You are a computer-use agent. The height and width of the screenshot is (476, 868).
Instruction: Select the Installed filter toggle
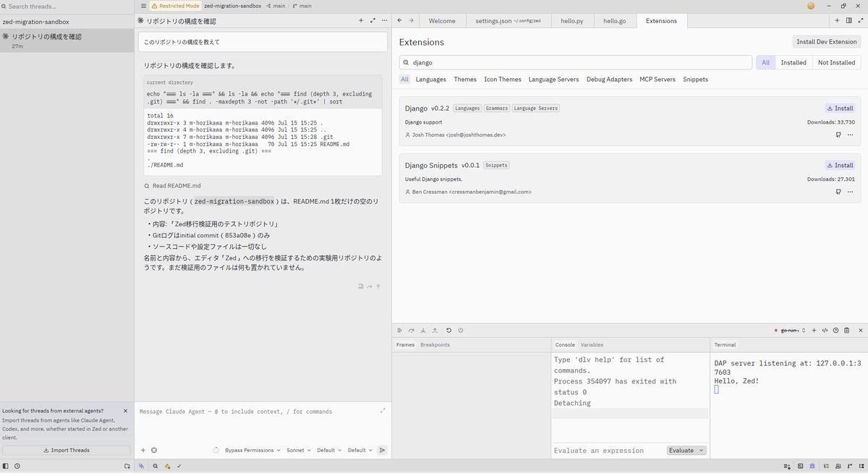pos(793,63)
